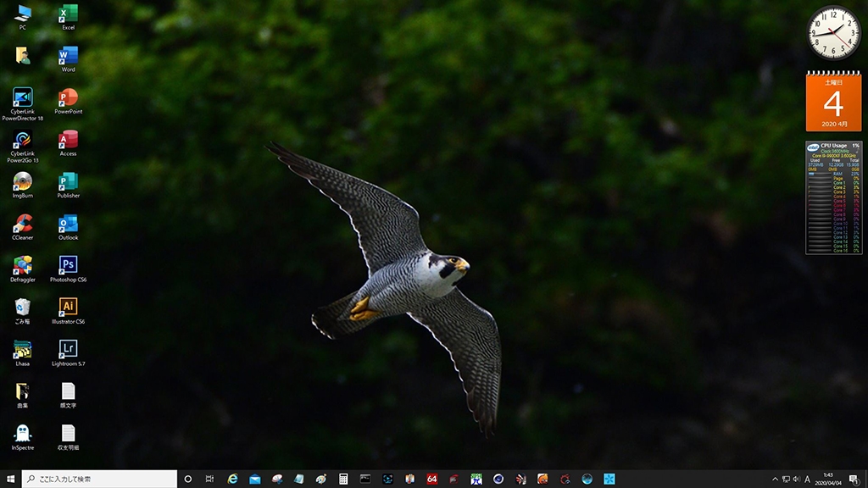Select the Photoshop CS6 desktop icon
868x488 pixels.
68,266
